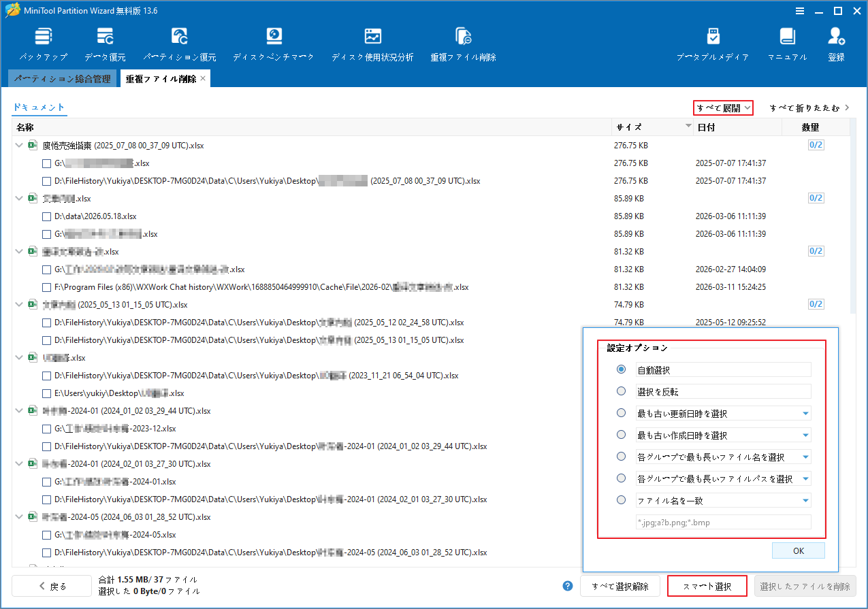Select 最も古い更新日時を選択 radio option
This screenshot has height=609, width=868.
coord(621,413)
